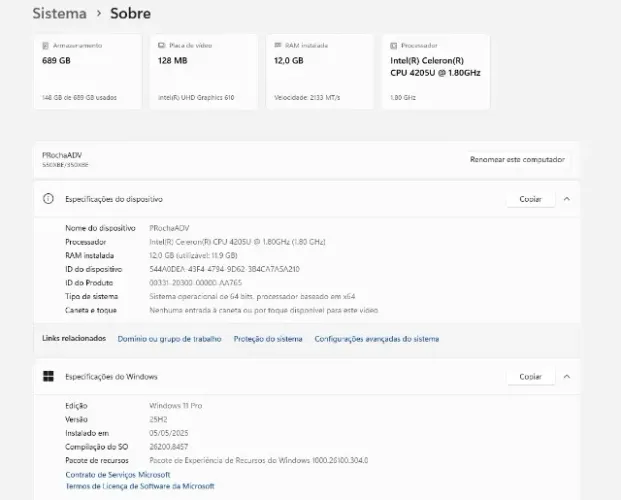Open Contrato de Serviços Microsoft link
This screenshot has width=621, height=500.
(118, 474)
